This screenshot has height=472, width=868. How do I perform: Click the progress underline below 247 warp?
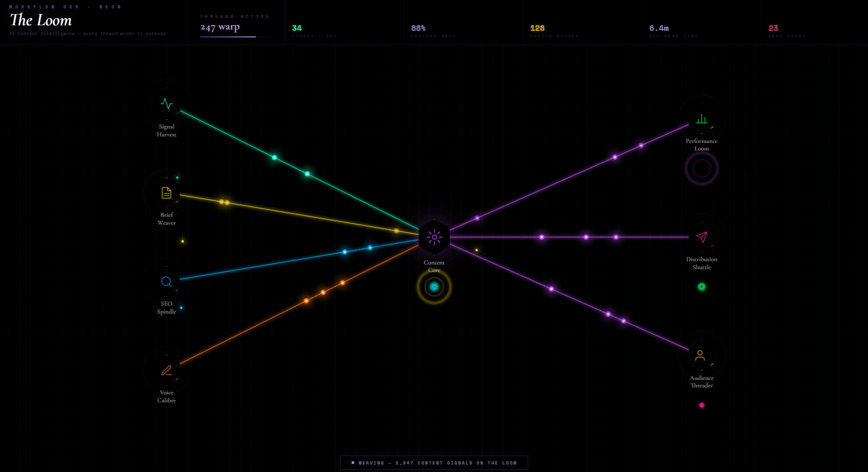pos(228,36)
